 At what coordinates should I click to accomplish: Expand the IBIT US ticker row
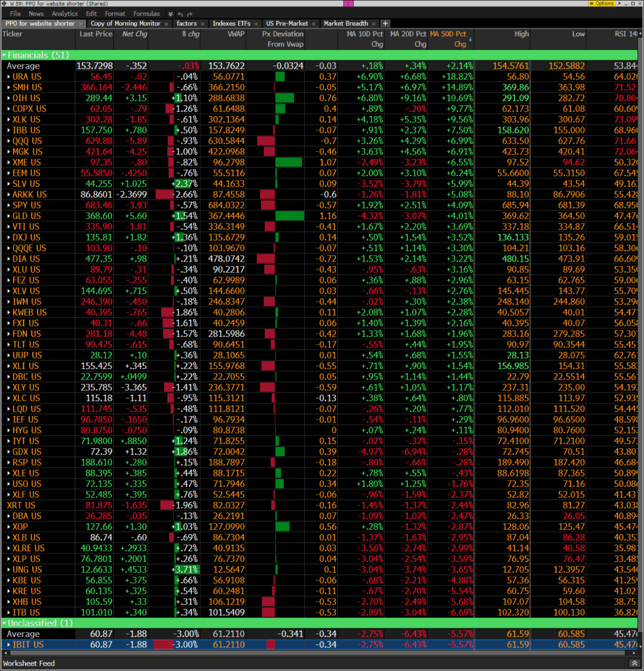(9, 645)
